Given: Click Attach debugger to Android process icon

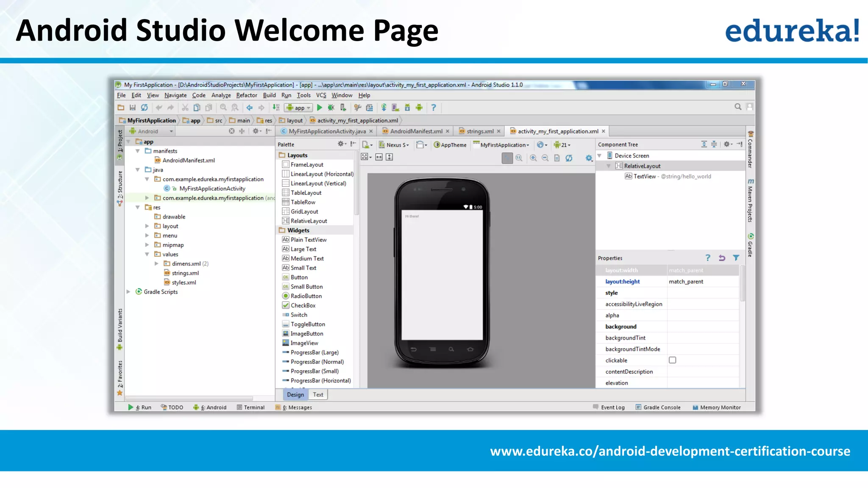Looking at the screenshot, I should point(343,108).
